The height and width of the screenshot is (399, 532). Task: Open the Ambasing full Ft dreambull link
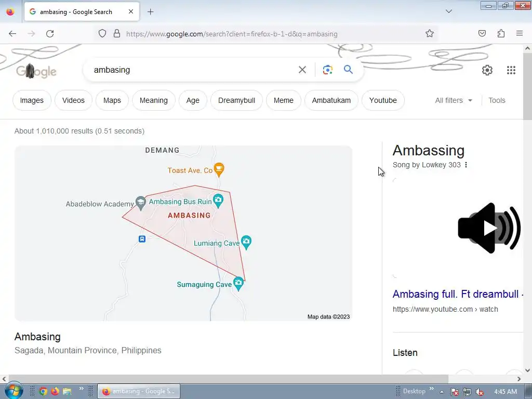[457, 294]
